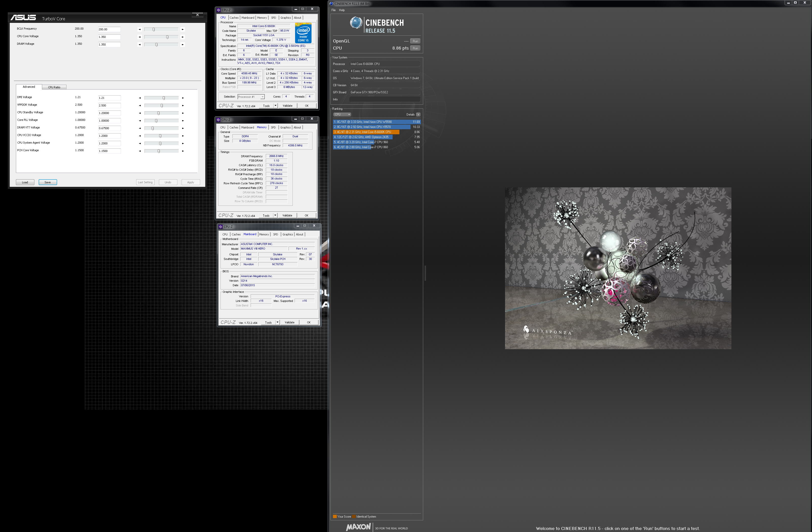
Task: Click Undo button in TurboV Core
Action: coord(168,182)
